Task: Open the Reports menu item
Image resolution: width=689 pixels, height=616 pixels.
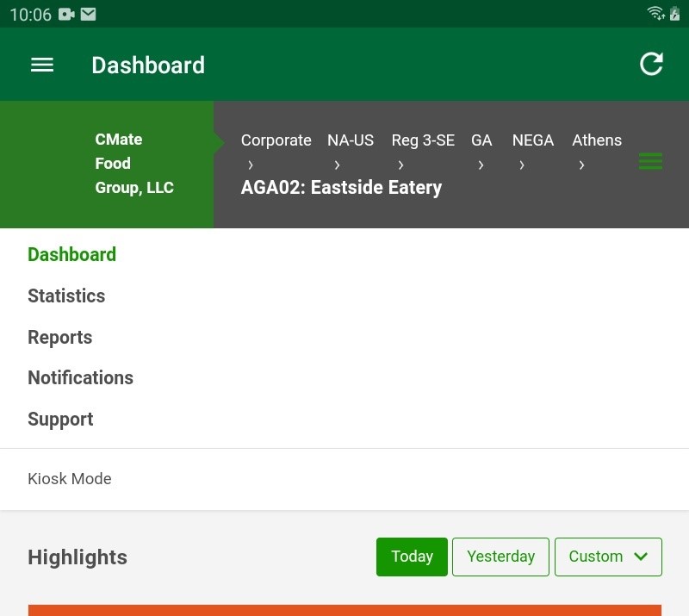Action: pos(59,337)
